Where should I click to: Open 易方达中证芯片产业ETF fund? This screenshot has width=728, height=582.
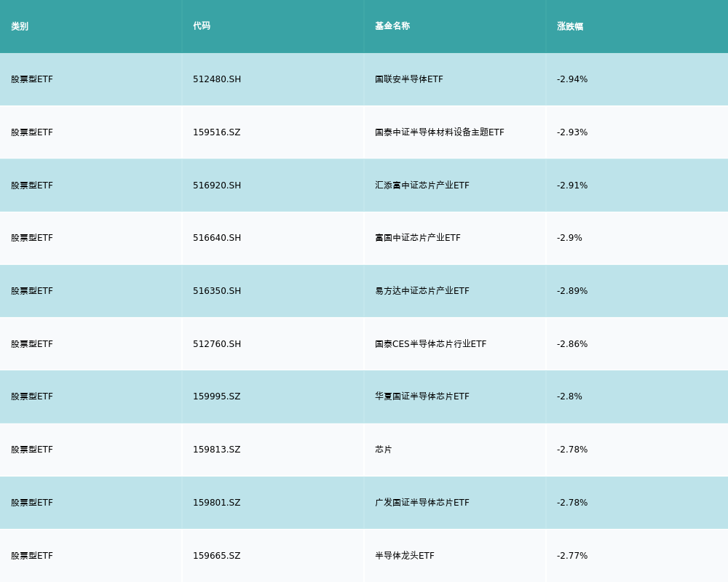pyautogui.click(x=422, y=291)
